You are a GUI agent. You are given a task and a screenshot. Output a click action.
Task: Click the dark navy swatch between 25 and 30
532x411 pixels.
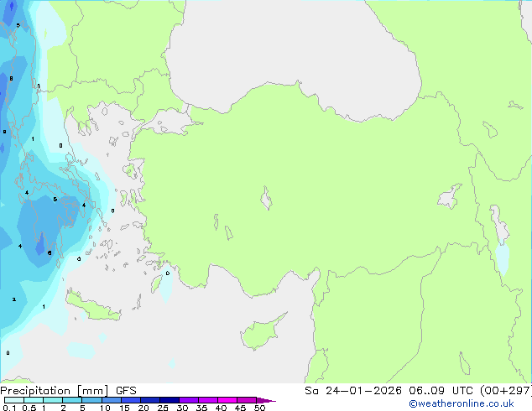170,400
